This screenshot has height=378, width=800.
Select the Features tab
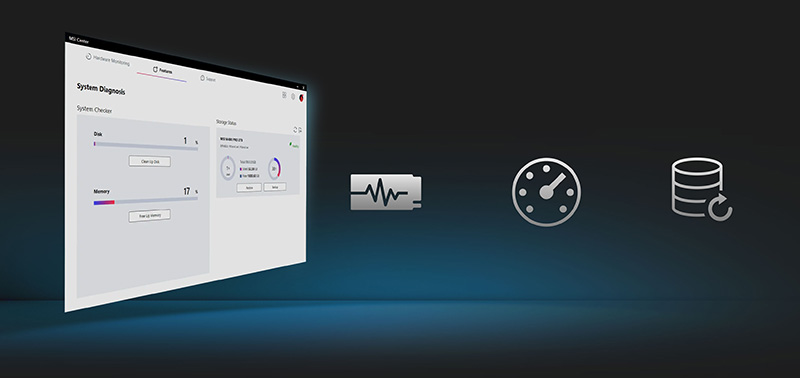(163, 70)
